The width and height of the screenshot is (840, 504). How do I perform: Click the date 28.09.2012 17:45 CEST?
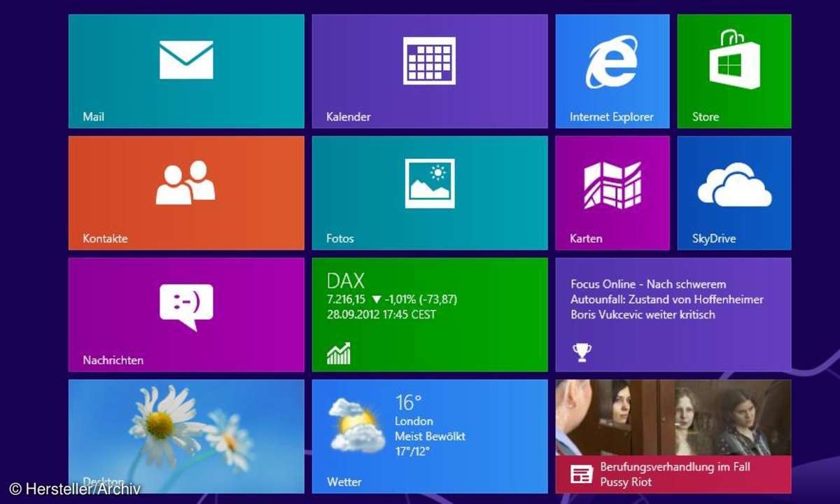[381, 315]
